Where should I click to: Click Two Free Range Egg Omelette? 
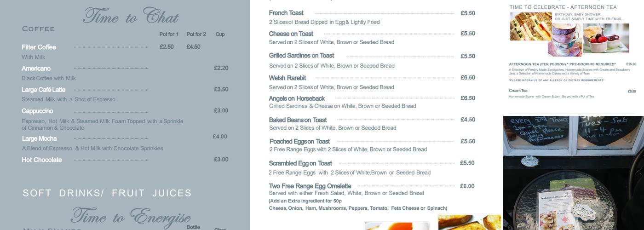(310, 186)
